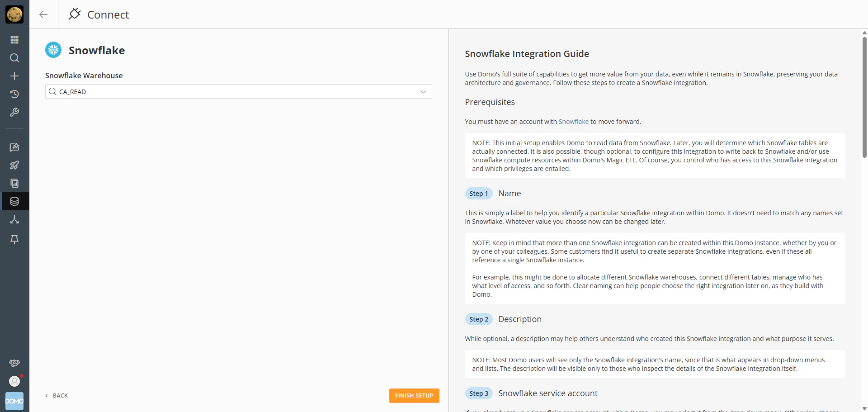Click the Snowflake connector title text
This screenshot has height=412, width=868.
(x=97, y=50)
